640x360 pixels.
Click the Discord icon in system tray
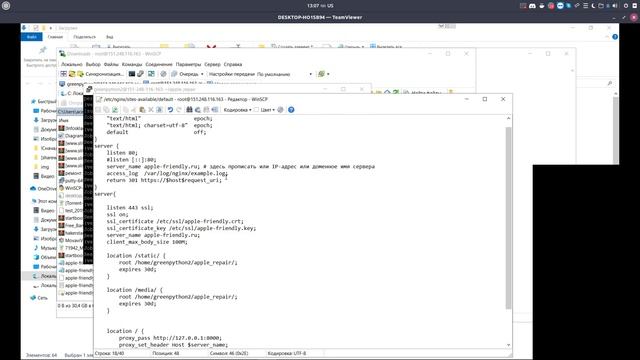(x=532, y=6)
